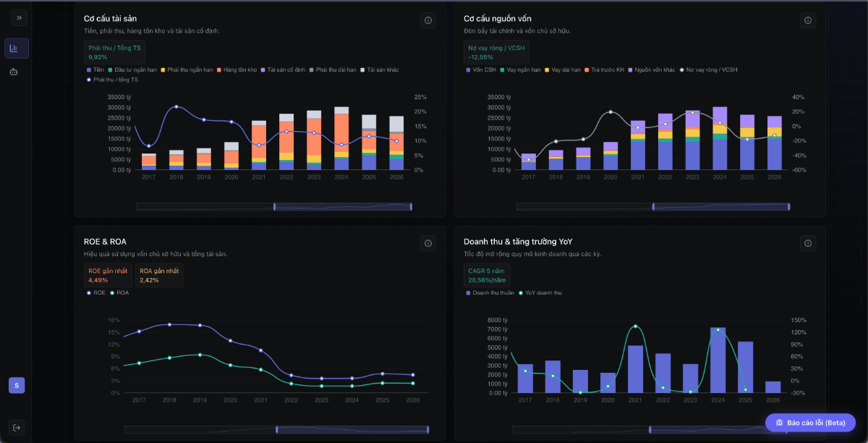
Task: Expand the sidebar with the double-chevron icon
Action: click(x=20, y=17)
